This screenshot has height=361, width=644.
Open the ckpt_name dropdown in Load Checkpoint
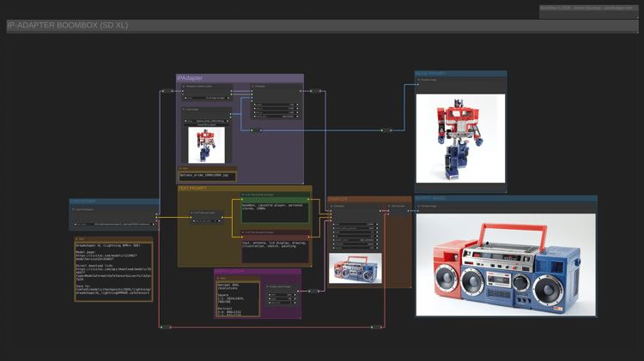click(x=113, y=224)
